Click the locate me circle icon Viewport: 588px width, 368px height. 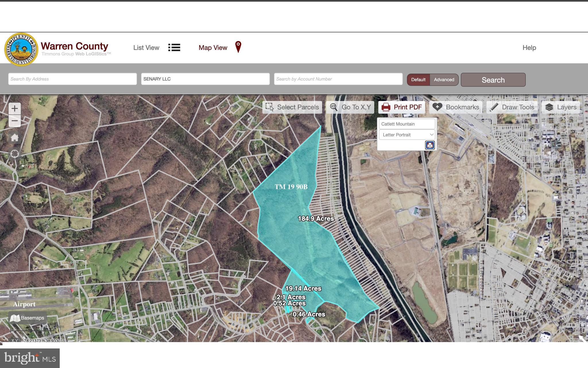pos(15,154)
